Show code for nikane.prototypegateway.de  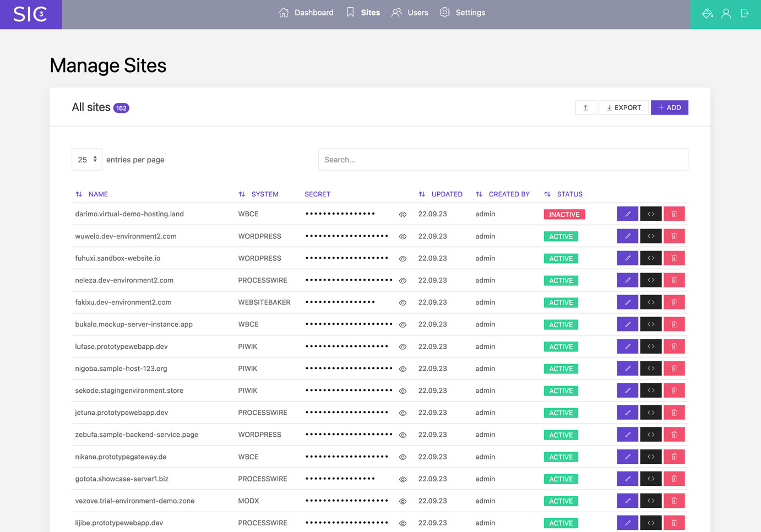pos(651,457)
